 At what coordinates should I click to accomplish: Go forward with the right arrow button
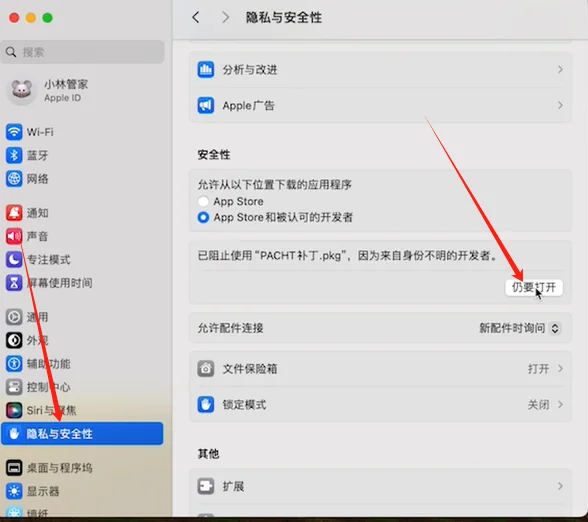coord(225,17)
